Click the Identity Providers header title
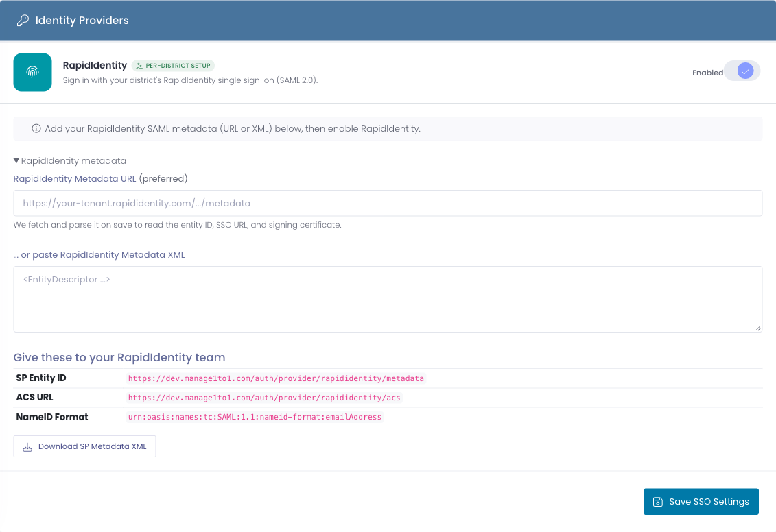 click(82, 21)
